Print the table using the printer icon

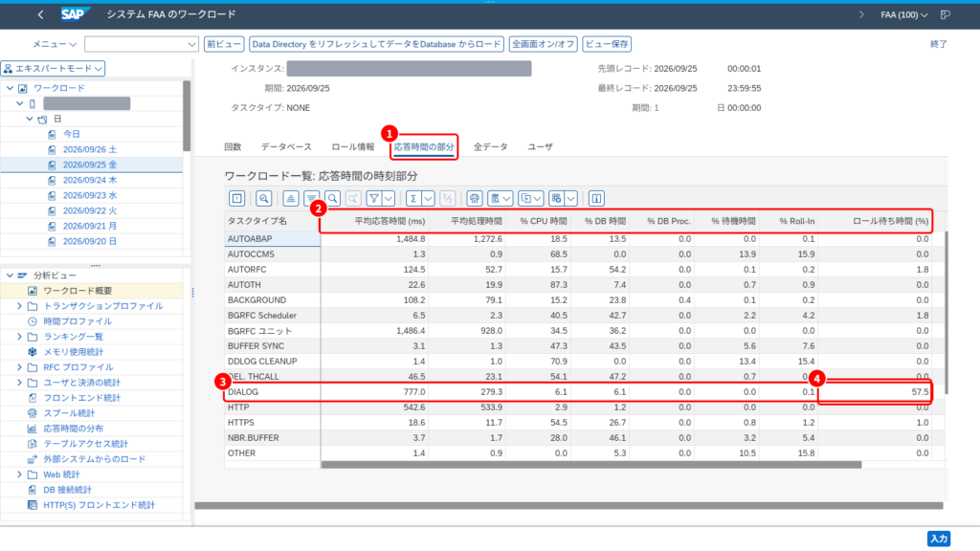[x=475, y=199]
